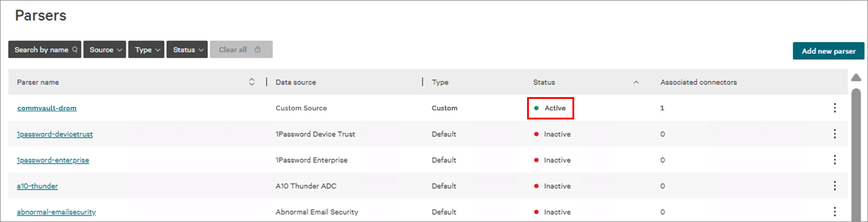Click Inactive status of a10-thunder
The height and width of the screenshot is (222, 868).
click(552, 186)
